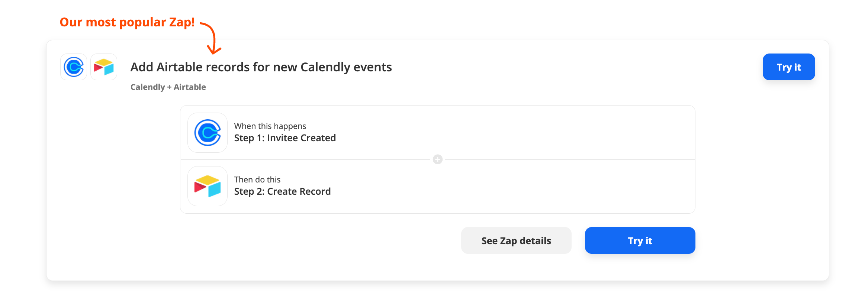The image size is (868, 301).
Task: Select the Calendly icon in Step 1
Action: (x=208, y=133)
